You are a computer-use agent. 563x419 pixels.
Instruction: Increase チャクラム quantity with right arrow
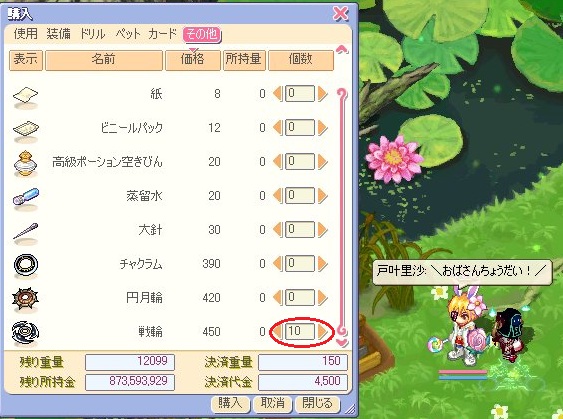(x=322, y=264)
